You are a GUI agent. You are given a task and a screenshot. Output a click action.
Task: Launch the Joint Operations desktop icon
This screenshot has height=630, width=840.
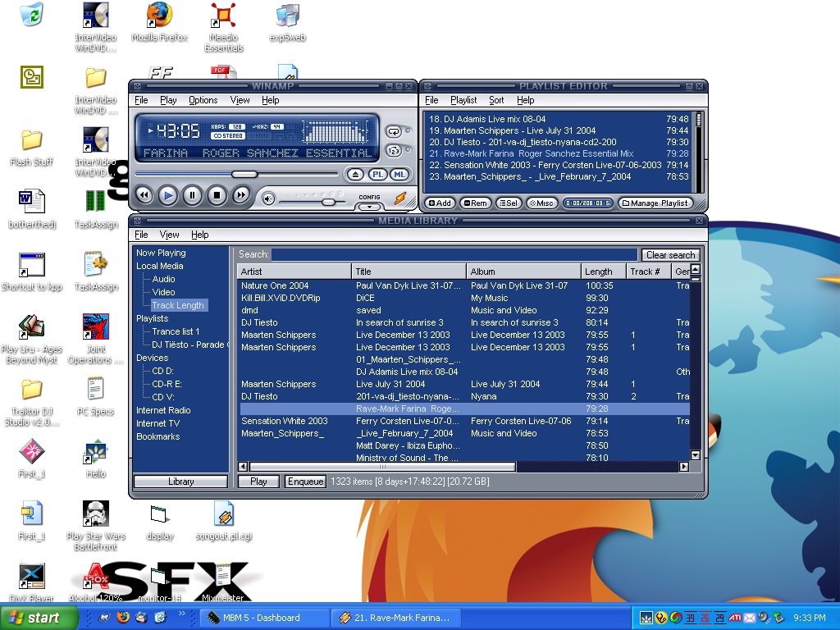click(95, 339)
